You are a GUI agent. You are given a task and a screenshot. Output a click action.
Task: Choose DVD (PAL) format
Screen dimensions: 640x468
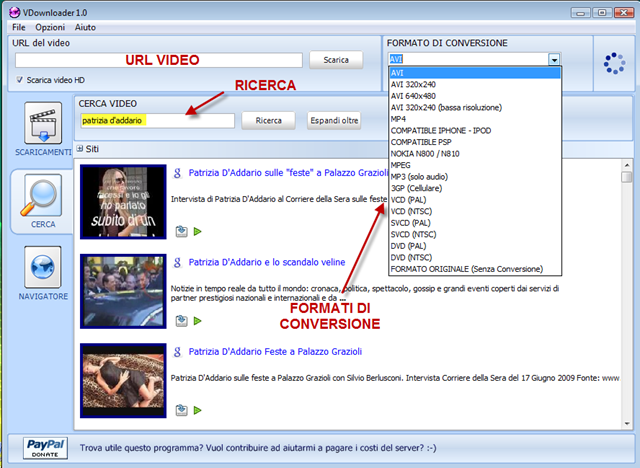pyautogui.click(x=475, y=246)
